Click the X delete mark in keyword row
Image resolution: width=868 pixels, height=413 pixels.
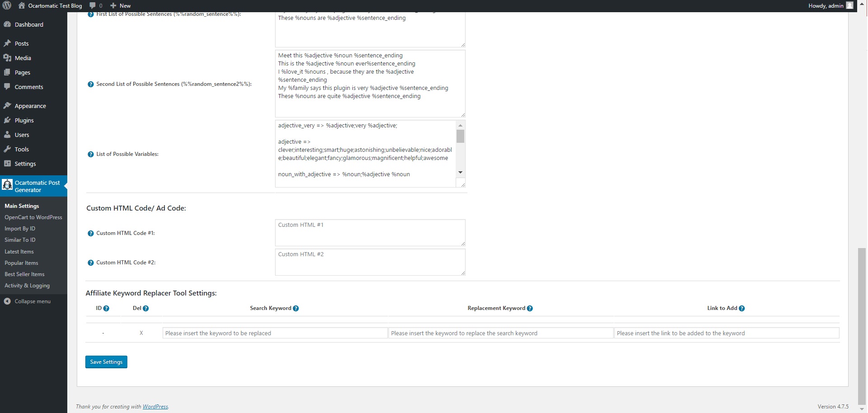click(x=141, y=333)
